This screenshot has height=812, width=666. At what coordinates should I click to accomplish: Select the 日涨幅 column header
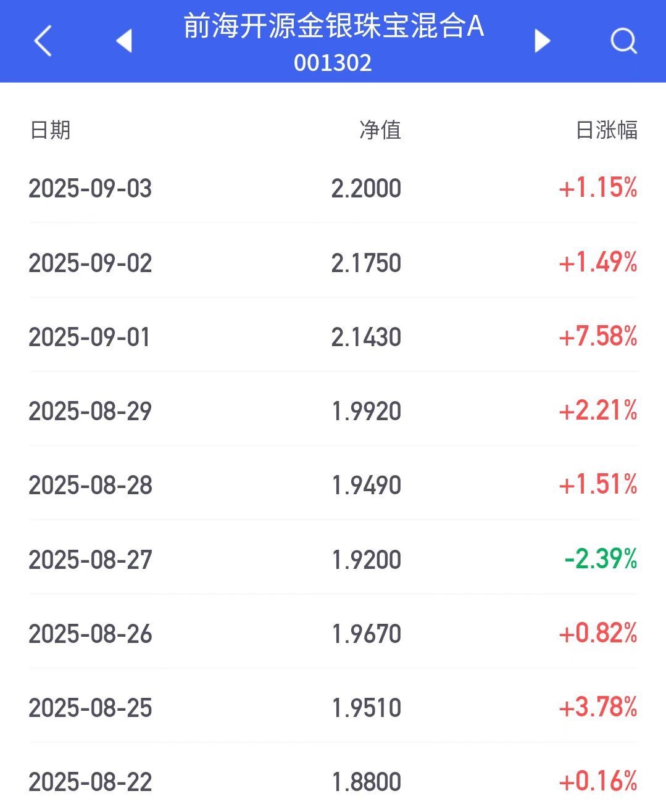click(606, 130)
